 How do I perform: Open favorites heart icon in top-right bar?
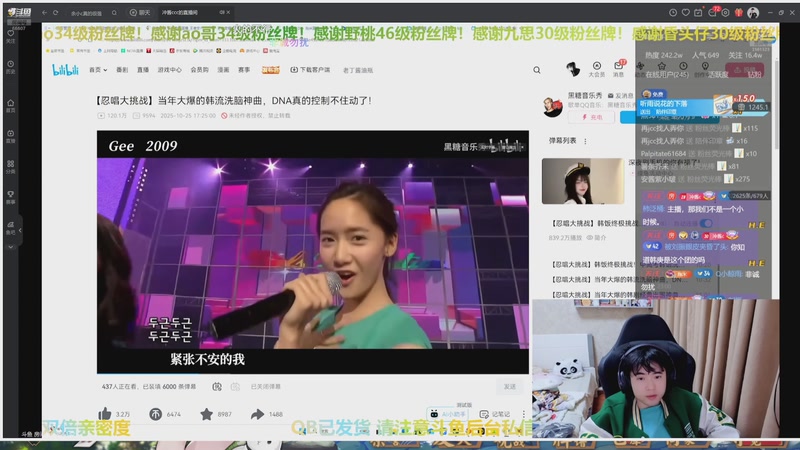tap(686, 12)
